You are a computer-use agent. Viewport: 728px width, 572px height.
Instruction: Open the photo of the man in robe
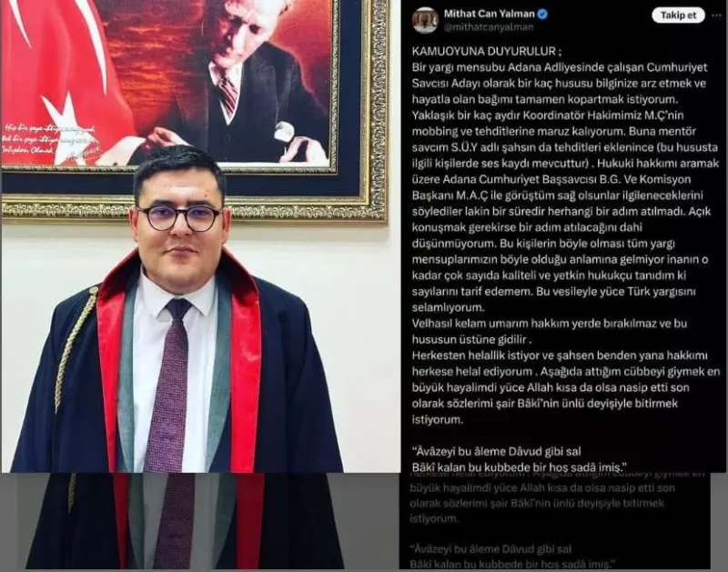click(200, 236)
